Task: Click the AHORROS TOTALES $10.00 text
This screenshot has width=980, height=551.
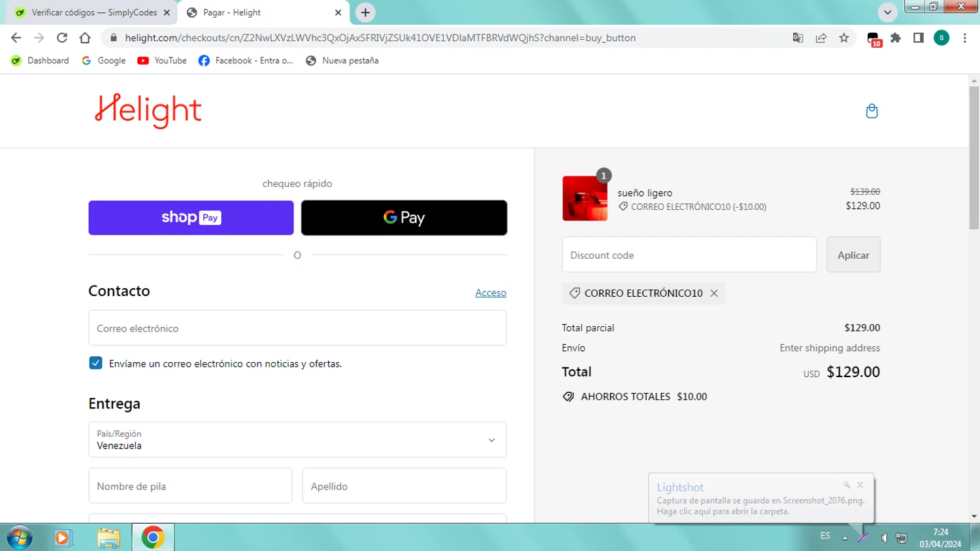Action: point(644,397)
